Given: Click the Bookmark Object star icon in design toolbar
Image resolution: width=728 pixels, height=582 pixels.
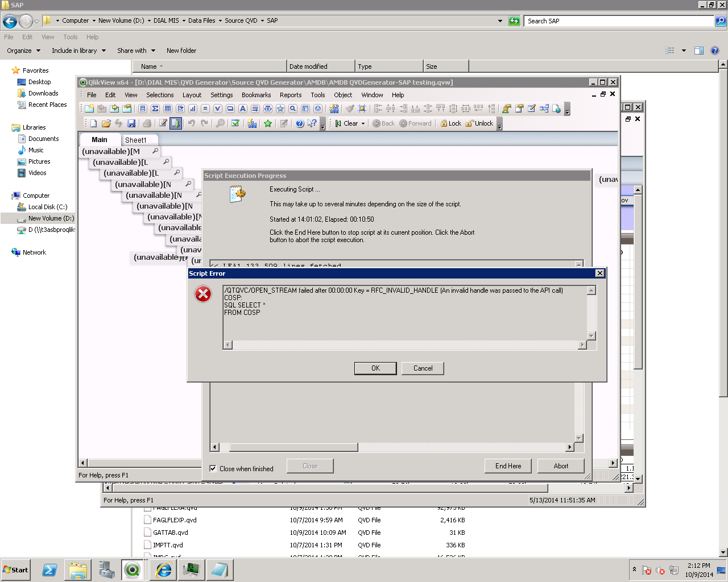Looking at the screenshot, I should tap(280, 109).
